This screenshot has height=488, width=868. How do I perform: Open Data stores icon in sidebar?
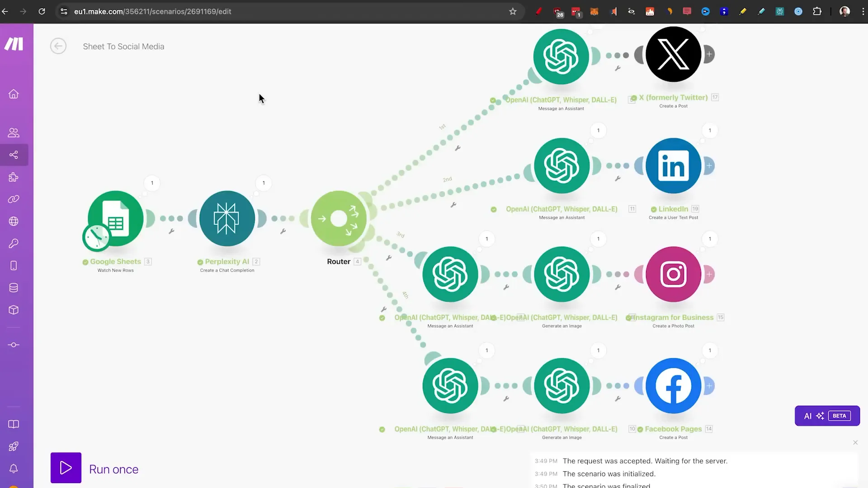[x=14, y=288]
